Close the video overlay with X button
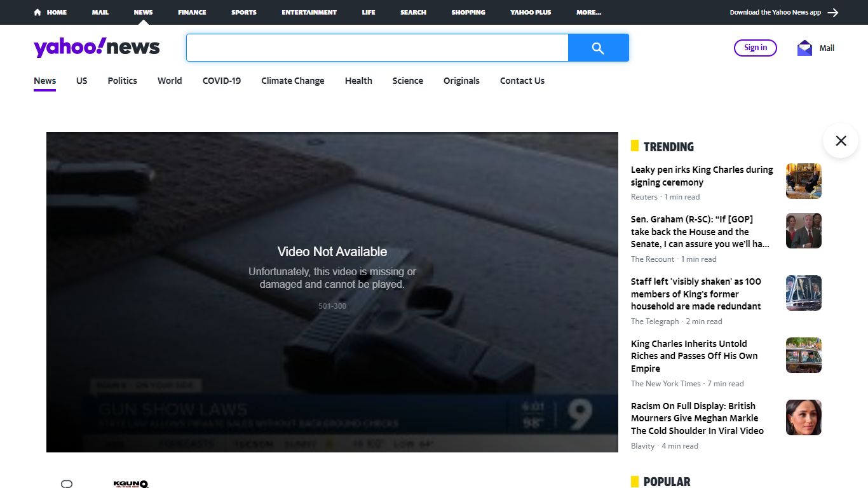This screenshot has height=488, width=868. tap(841, 140)
